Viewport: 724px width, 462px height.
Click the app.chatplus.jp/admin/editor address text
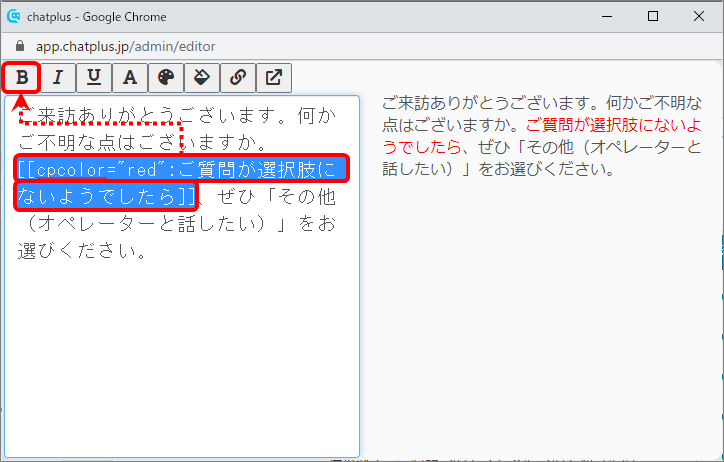point(126,46)
